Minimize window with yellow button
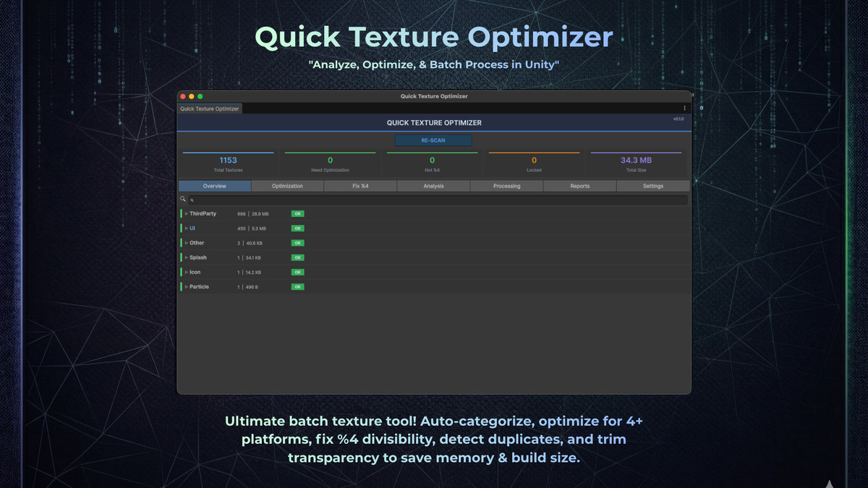This screenshot has height=488, width=868. (192, 96)
